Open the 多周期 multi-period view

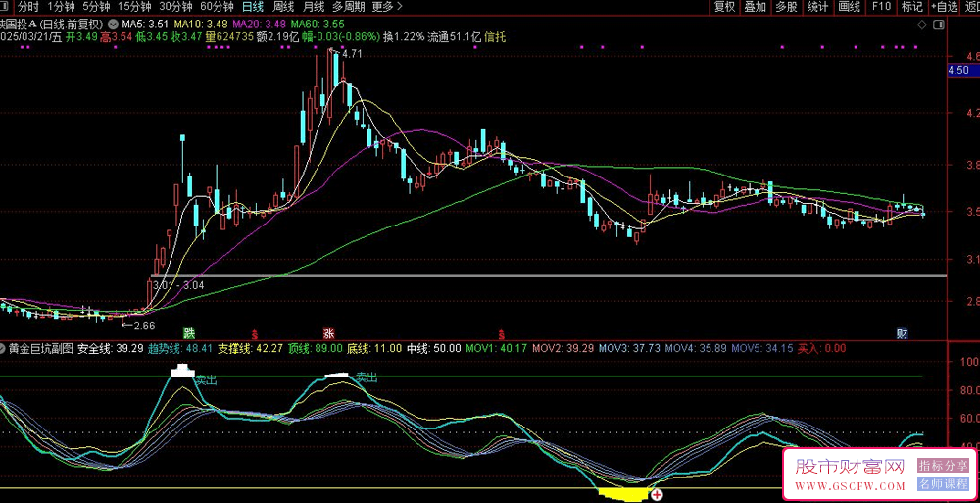pos(348,7)
